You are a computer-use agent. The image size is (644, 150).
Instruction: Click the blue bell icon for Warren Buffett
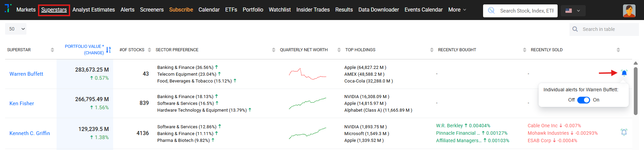coord(624,73)
